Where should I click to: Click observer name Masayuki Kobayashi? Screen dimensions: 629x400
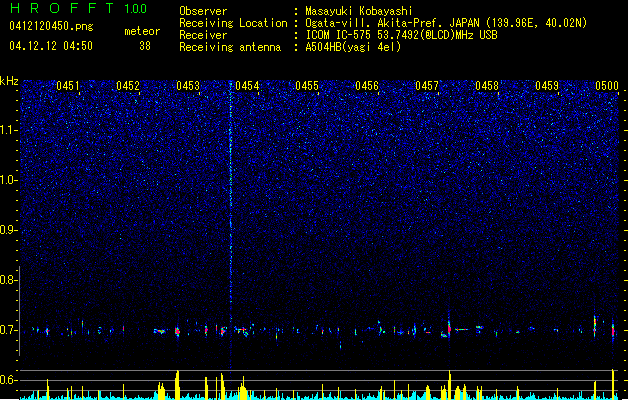tap(359, 11)
